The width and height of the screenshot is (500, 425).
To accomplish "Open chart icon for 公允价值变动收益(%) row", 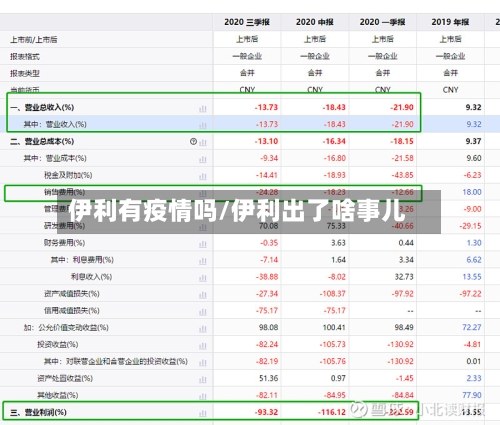I will 203,329.
